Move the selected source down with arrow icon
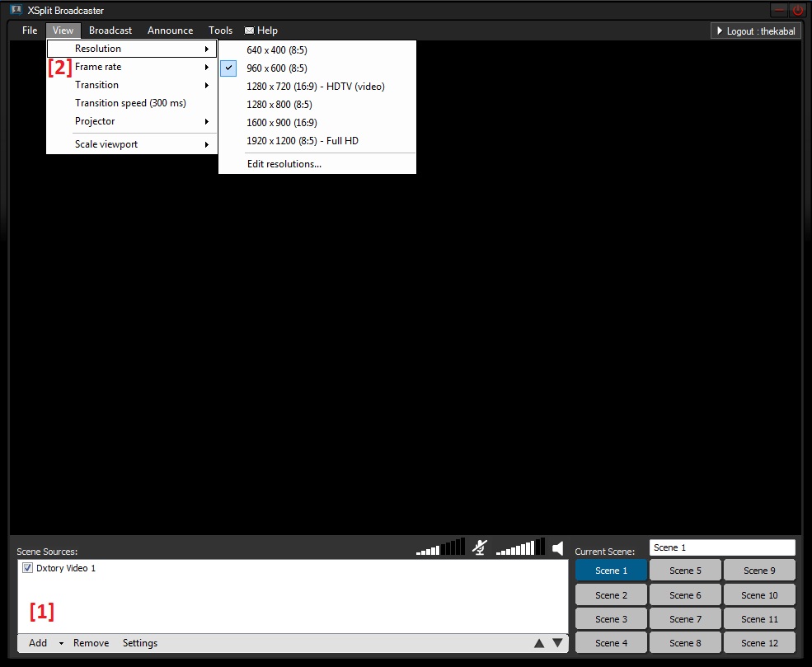This screenshot has height=667, width=812. (557, 643)
